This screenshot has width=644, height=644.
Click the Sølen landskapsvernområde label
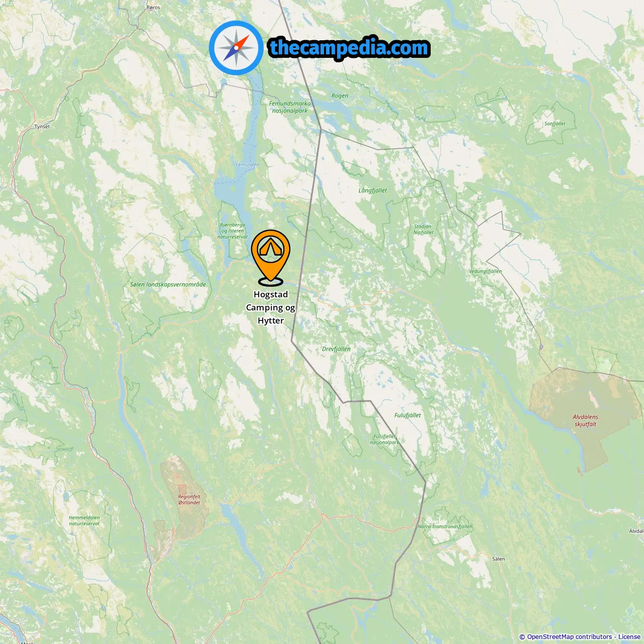coord(168,284)
